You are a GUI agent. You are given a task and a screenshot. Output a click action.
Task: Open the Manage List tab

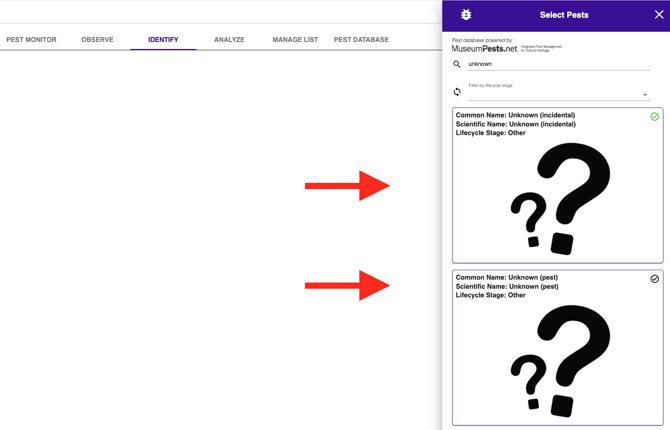295,40
